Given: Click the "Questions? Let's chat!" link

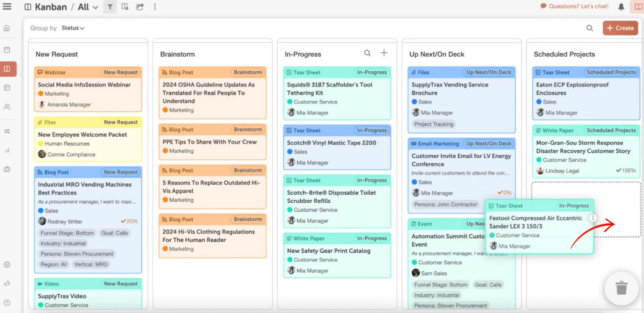Looking at the screenshot, I should [574, 6].
